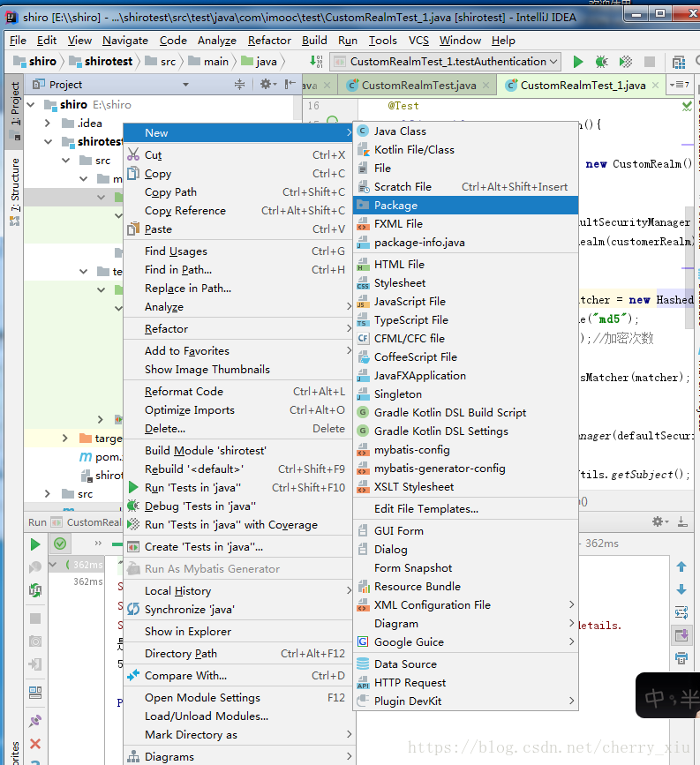Select Package in the New submenu
Screen dimensions: 700x765
466,206
